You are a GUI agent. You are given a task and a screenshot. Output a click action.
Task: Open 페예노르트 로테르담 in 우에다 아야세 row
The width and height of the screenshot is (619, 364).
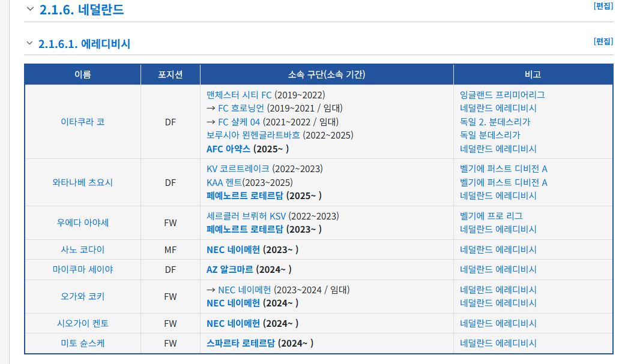coord(245,230)
